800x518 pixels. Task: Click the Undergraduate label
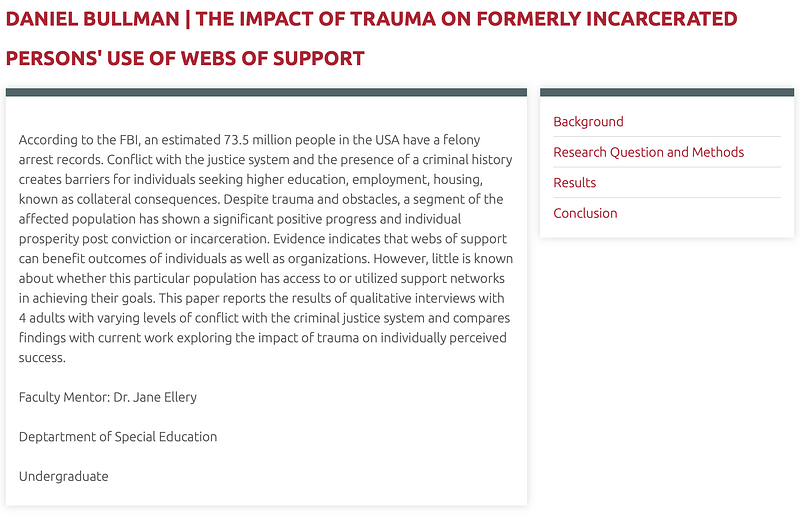pos(63,476)
